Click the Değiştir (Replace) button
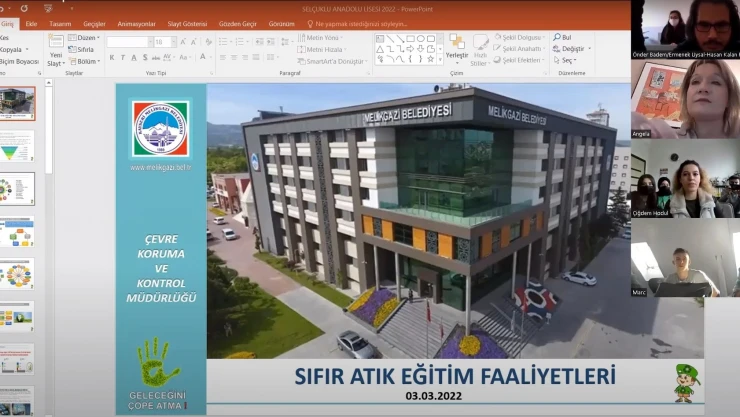 click(571, 48)
